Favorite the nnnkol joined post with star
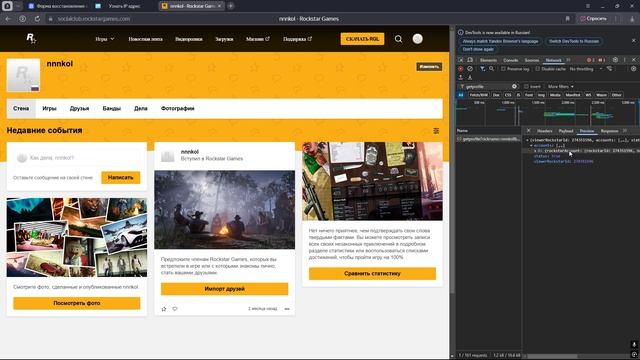Viewport: 640px width, 360px height. coord(164,309)
